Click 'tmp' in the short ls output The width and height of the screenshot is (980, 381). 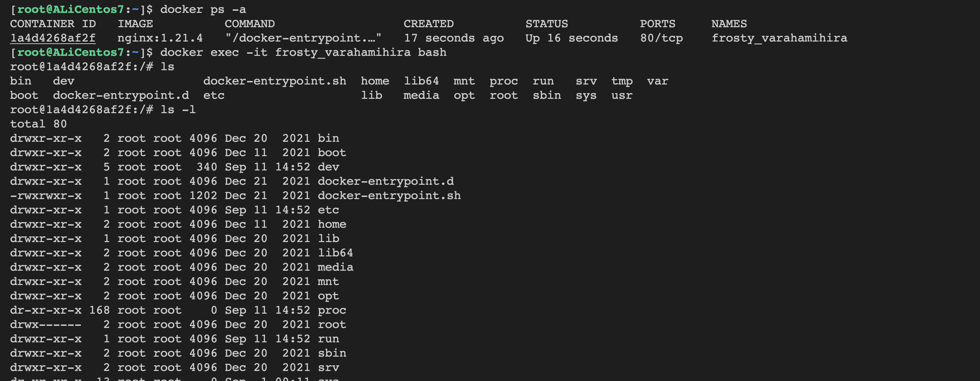[622, 81]
